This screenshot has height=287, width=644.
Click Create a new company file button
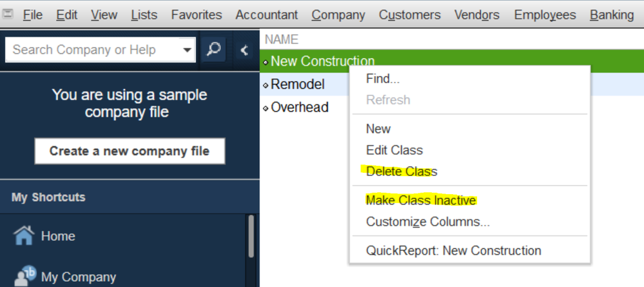coord(130,152)
